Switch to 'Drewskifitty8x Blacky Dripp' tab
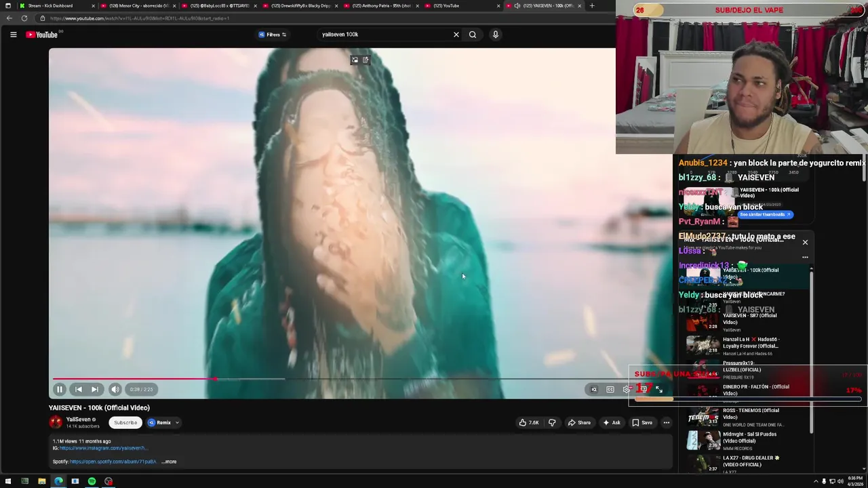Viewport: 868px width, 488px height. 300,5
